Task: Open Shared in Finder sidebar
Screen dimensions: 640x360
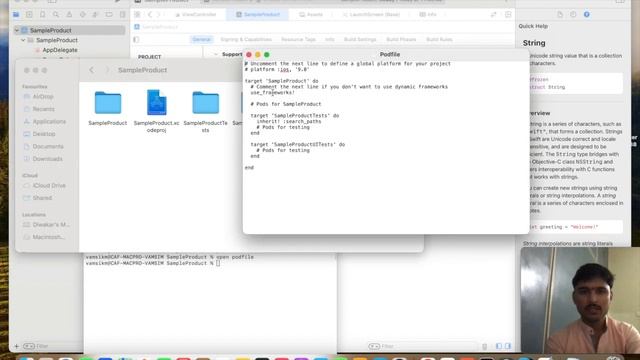Action: [x=42, y=198]
